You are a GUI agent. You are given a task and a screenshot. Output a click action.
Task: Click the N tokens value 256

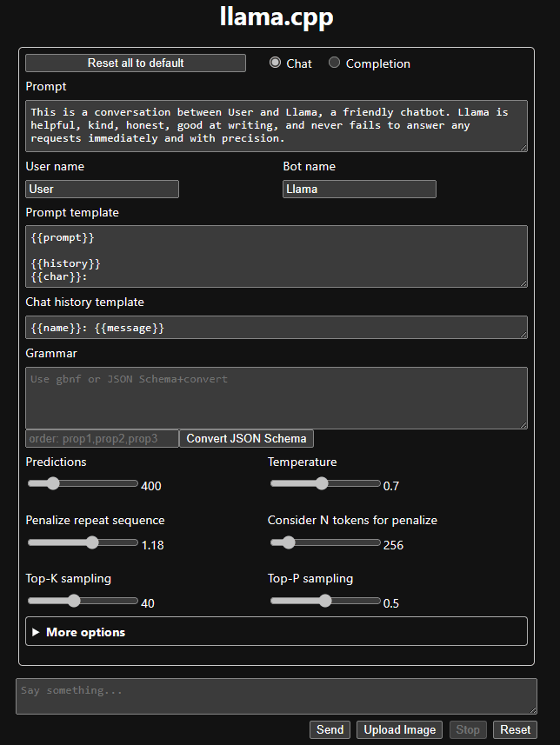pos(394,545)
